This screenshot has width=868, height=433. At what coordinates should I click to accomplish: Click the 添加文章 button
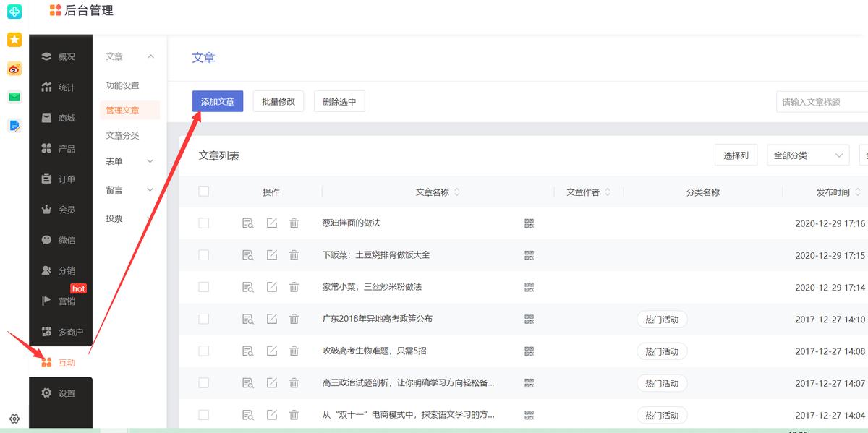coord(218,101)
